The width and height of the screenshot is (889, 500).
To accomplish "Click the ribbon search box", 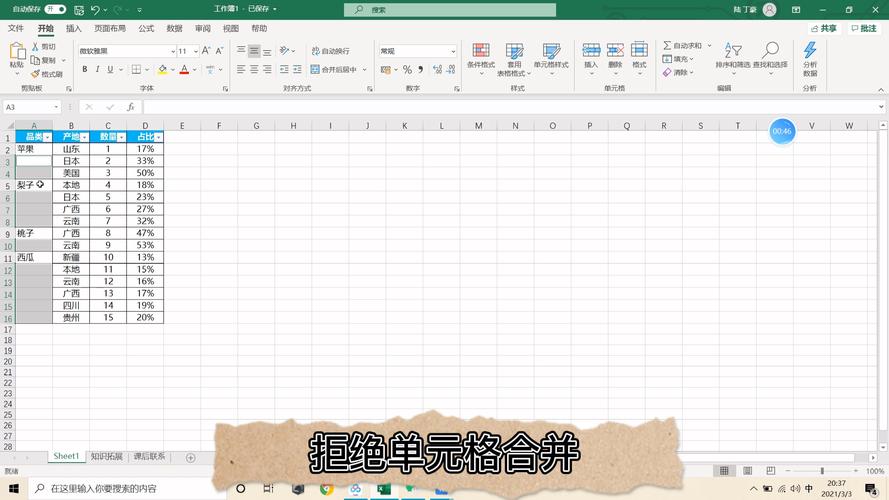I will pos(450,10).
